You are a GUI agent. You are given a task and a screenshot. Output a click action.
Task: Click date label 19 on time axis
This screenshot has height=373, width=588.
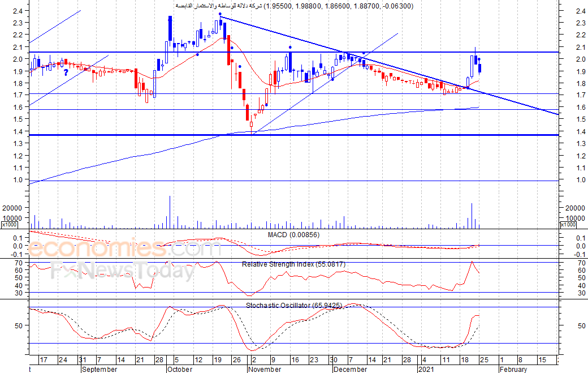click(218, 360)
